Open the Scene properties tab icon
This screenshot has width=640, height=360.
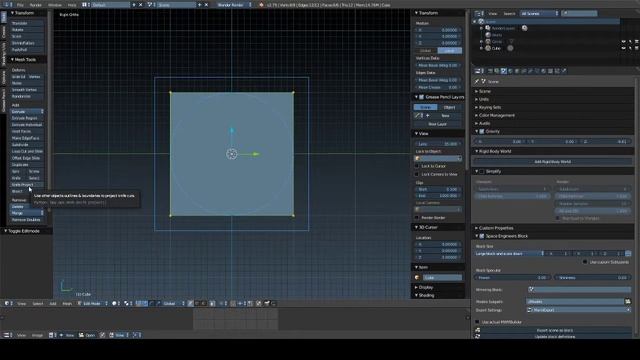[504, 71]
